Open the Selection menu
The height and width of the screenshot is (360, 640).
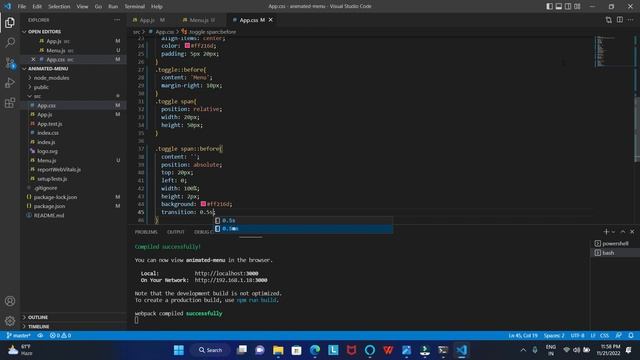pyautogui.click(x=59, y=7)
